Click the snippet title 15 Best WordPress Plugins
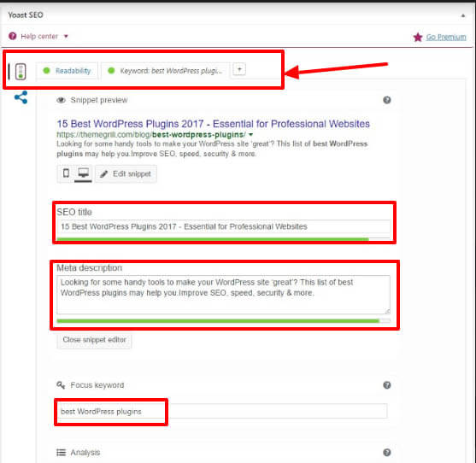The height and width of the screenshot is (463, 476). pyautogui.click(x=213, y=124)
